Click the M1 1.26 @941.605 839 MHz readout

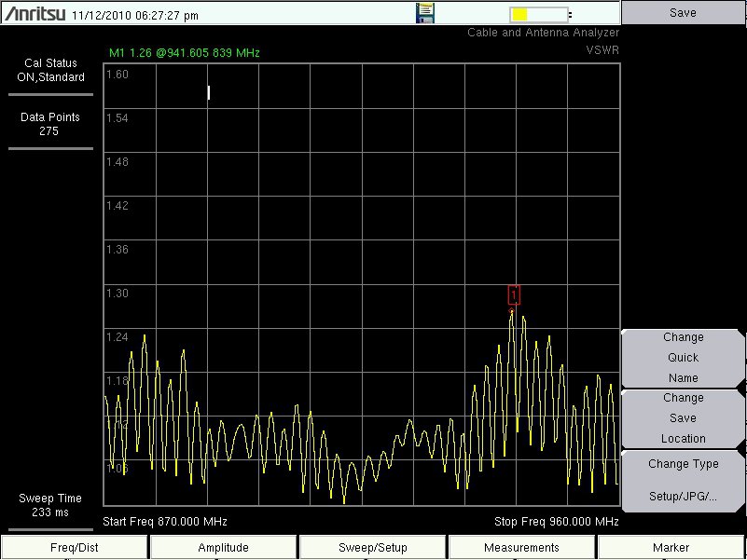pyautogui.click(x=185, y=53)
